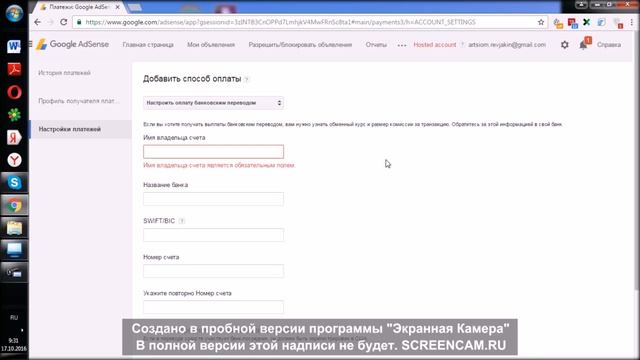The width and height of the screenshot is (640, 360).
Task: Click the pen extension icon with orange badge
Action: 558,23
